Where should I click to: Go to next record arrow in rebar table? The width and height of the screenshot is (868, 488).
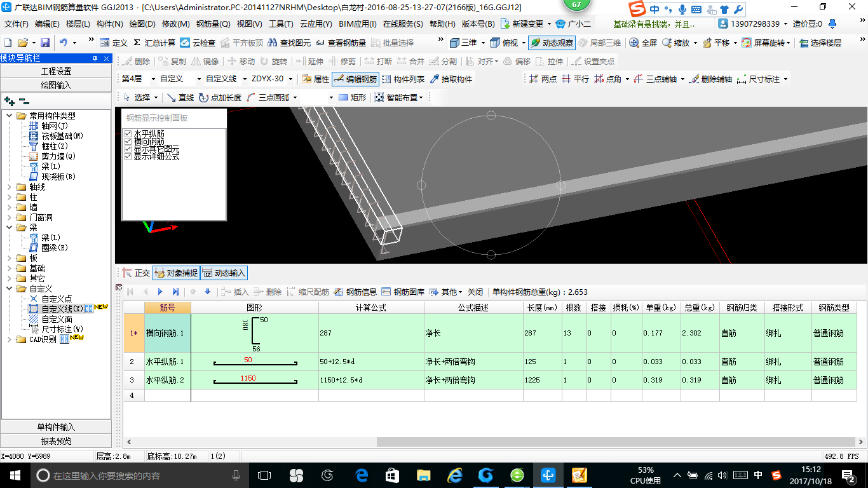pos(160,292)
